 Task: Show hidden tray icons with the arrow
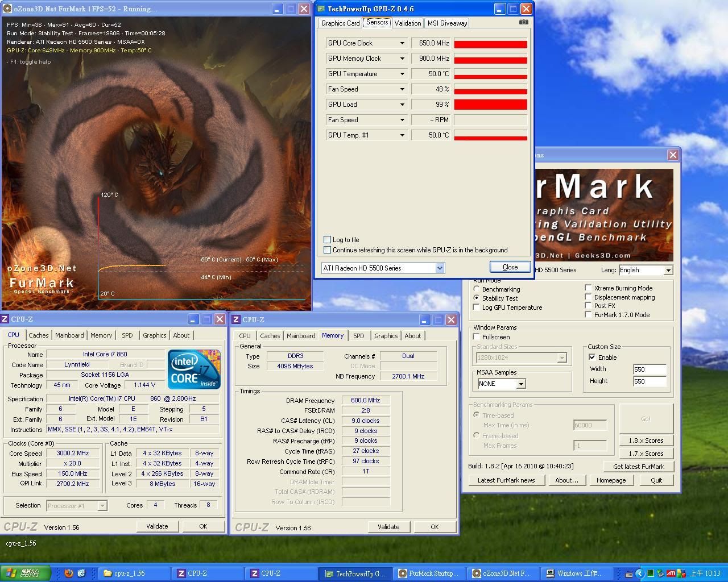[x=639, y=573]
